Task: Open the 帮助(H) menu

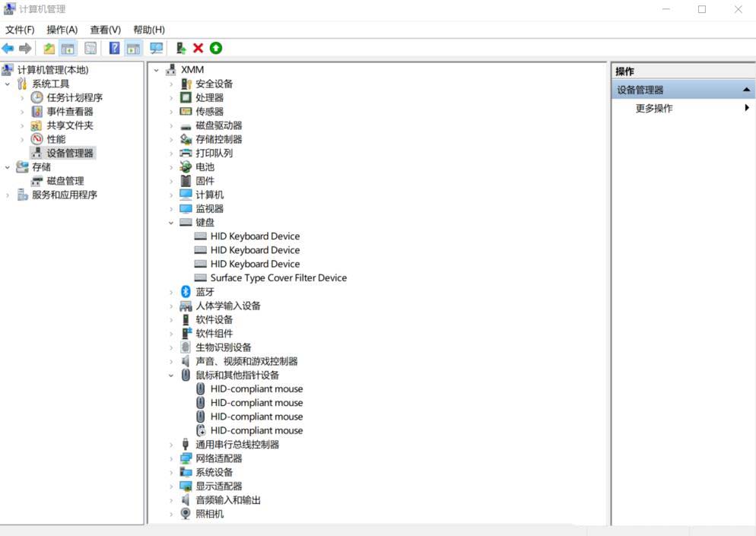Action: [x=149, y=30]
